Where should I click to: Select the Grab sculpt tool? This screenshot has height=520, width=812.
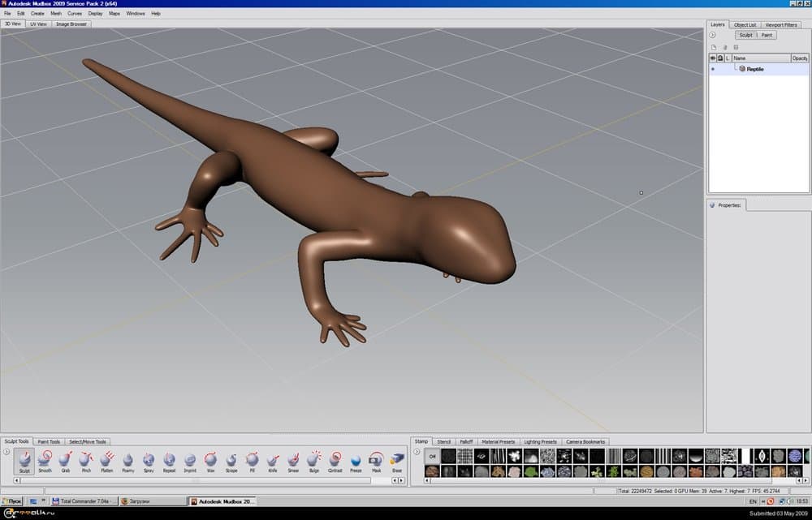pyautogui.click(x=65, y=462)
